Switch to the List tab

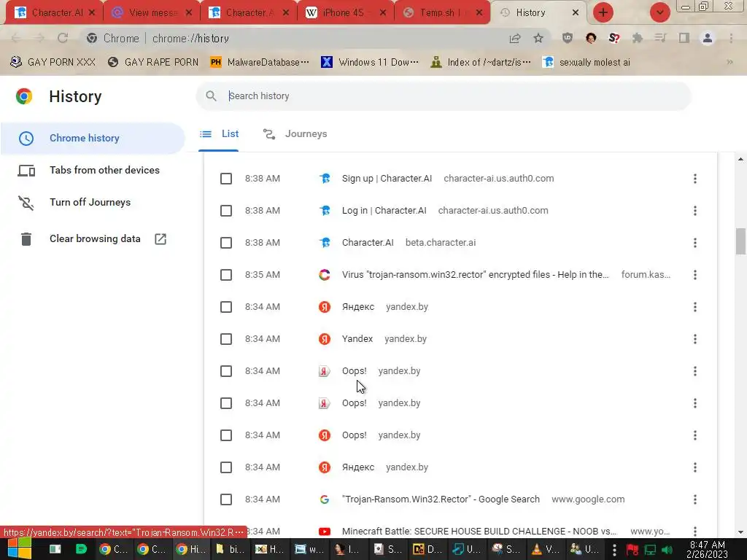219,134
